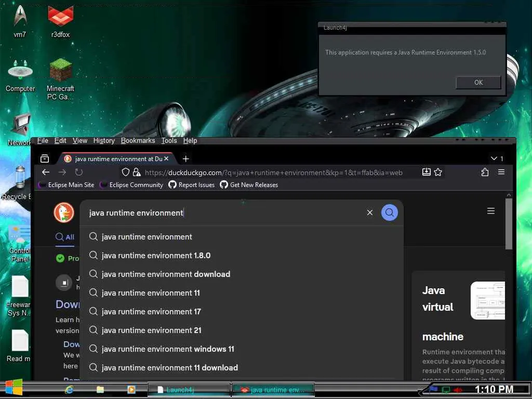This screenshot has width=532, height=399.
Task: Click the site security padlock icon
Action: click(137, 172)
